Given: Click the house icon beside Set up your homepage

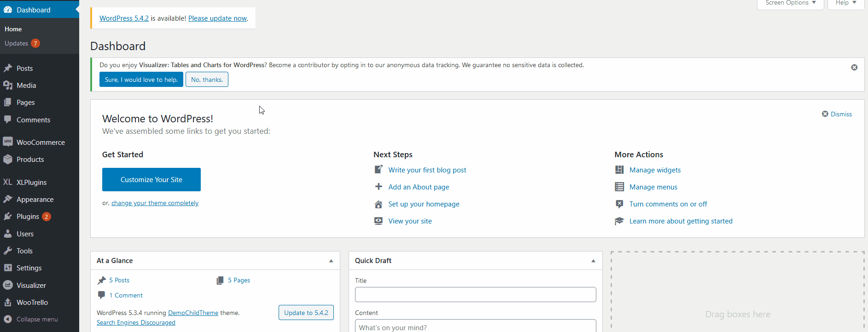Looking at the screenshot, I should point(379,204).
